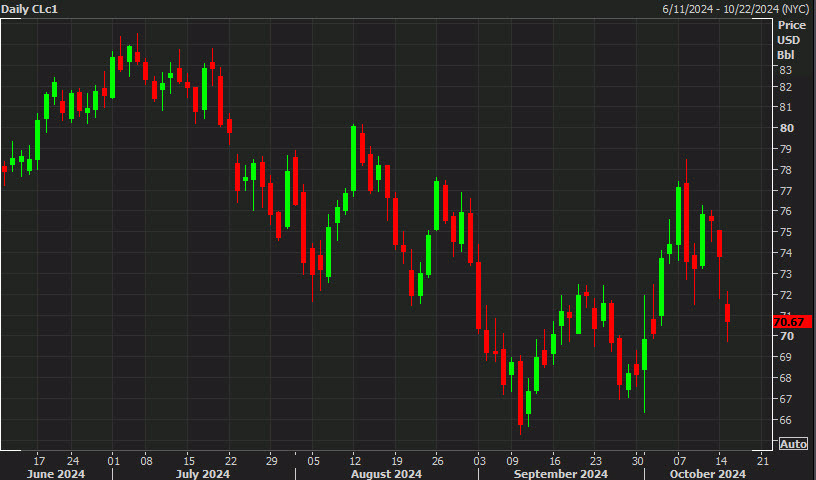816x480 pixels.
Task: Click the 01 date tick in July
Action: [113, 461]
